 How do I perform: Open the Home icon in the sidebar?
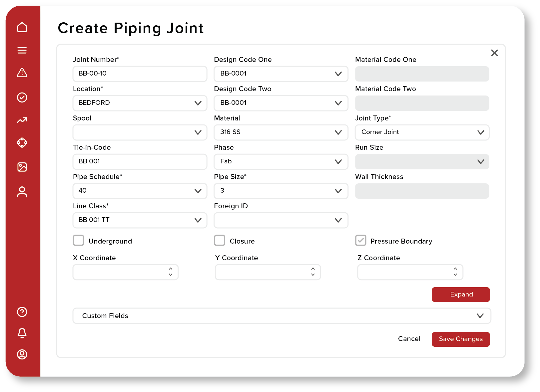(x=22, y=27)
